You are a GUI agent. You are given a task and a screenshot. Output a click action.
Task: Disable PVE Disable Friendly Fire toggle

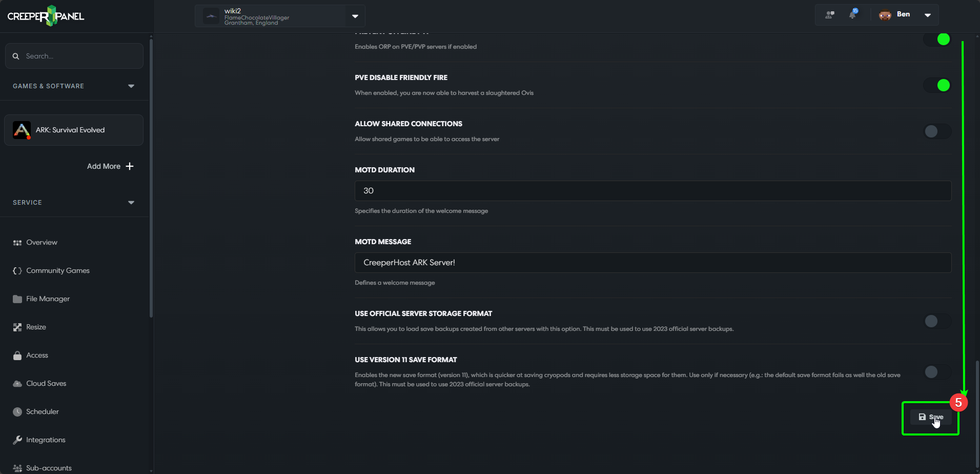tap(937, 85)
